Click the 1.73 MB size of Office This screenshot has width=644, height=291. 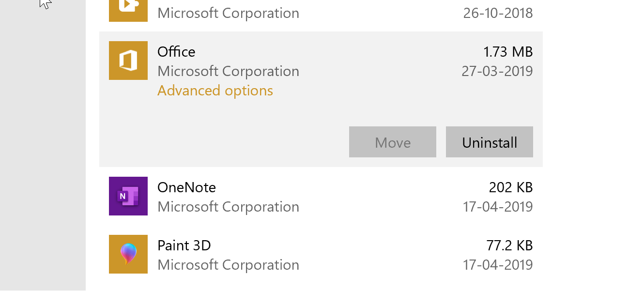click(x=508, y=52)
